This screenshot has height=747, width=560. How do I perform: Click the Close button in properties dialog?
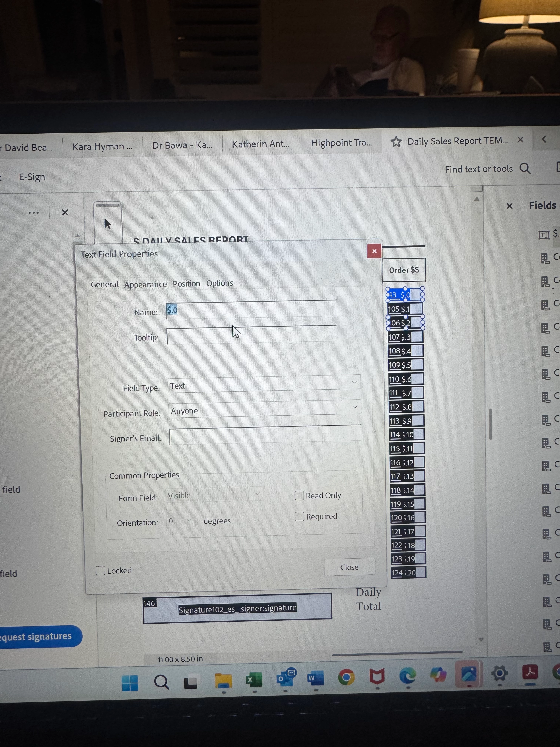click(349, 567)
